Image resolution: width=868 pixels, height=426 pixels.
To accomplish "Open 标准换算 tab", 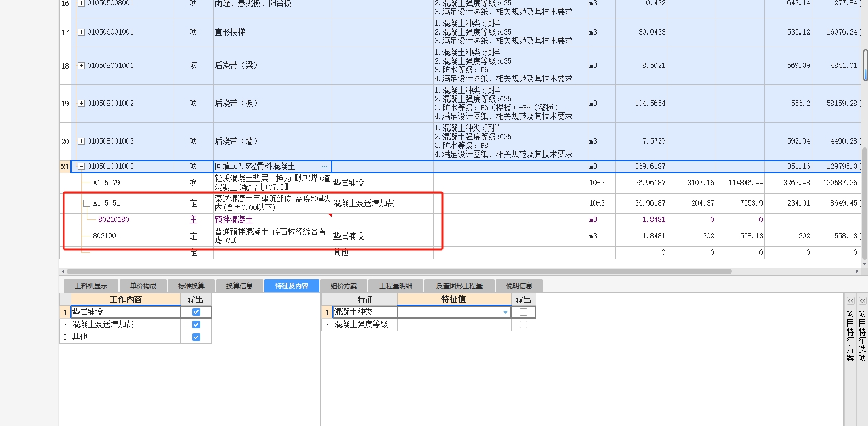I will [191, 286].
